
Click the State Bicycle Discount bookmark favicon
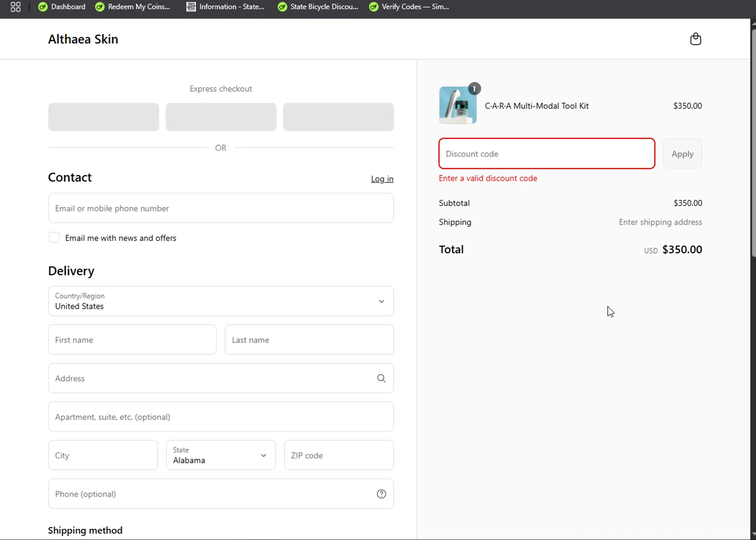click(x=282, y=7)
